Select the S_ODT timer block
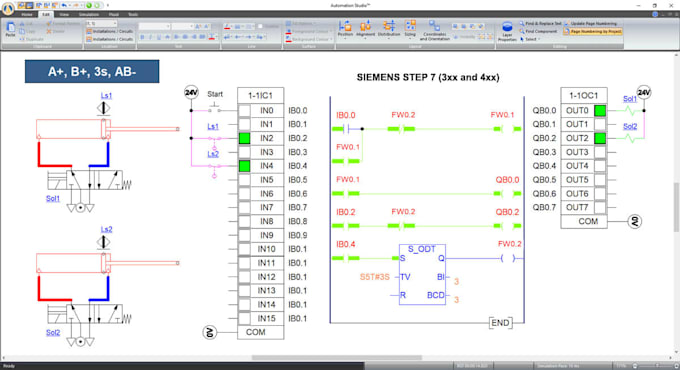The image size is (680, 370). click(422, 274)
